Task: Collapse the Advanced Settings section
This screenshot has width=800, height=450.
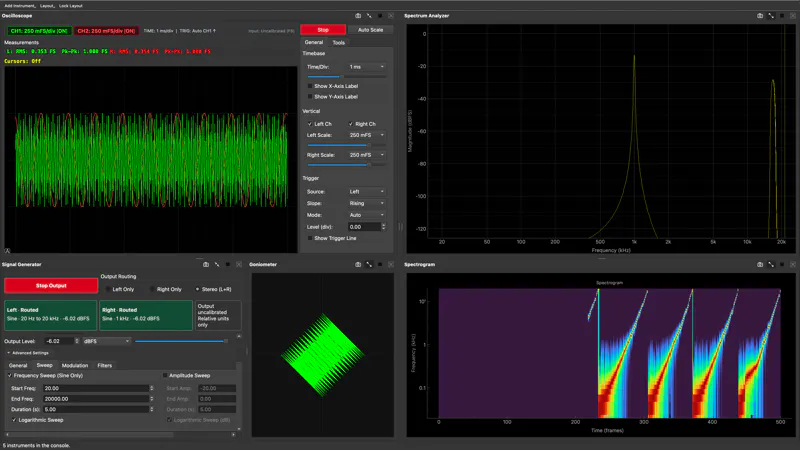Action: 28,353
